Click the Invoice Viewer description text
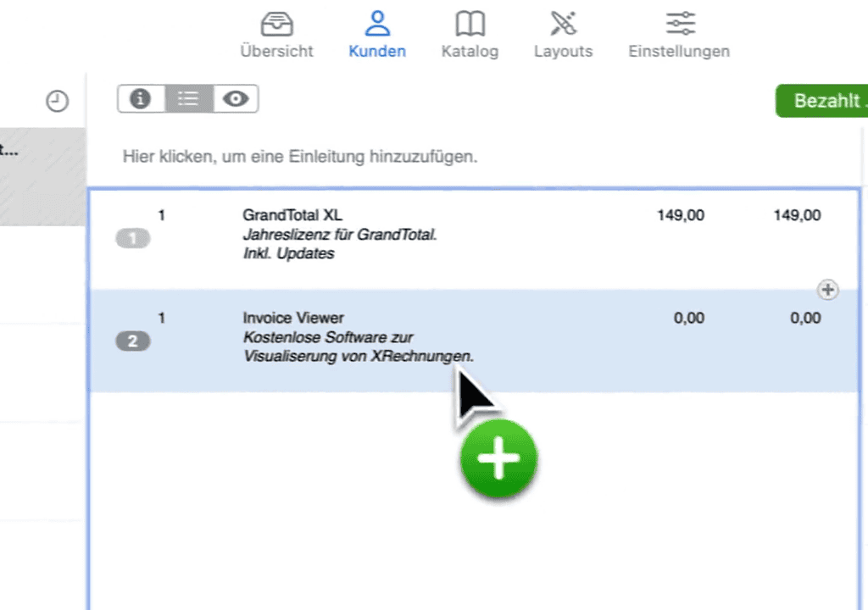The width and height of the screenshot is (868, 610). click(x=357, y=347)
